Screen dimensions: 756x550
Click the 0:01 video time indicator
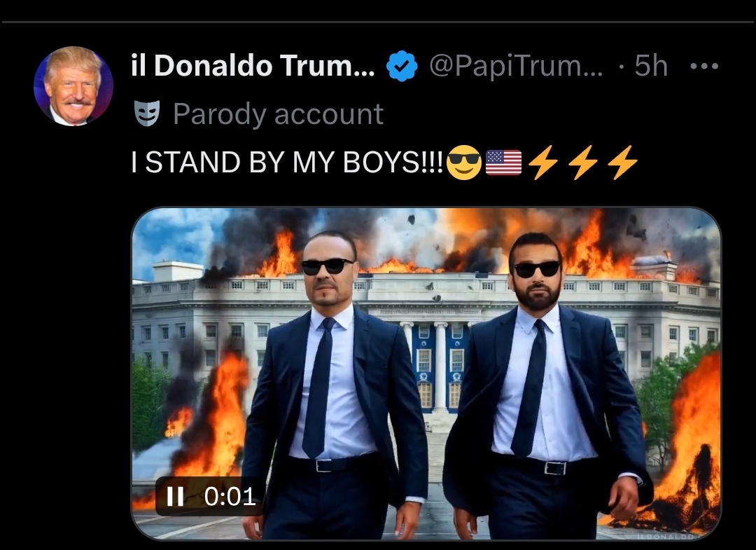230,496
